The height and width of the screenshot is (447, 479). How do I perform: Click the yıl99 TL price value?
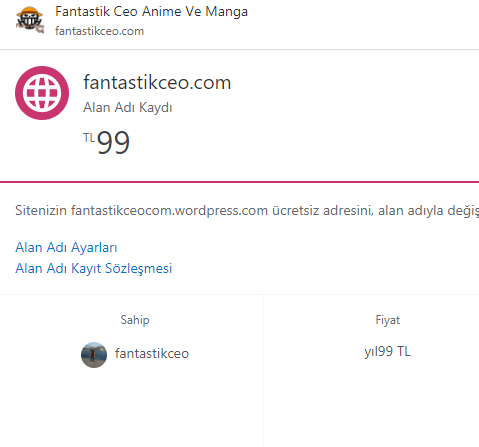click(387, 352)
